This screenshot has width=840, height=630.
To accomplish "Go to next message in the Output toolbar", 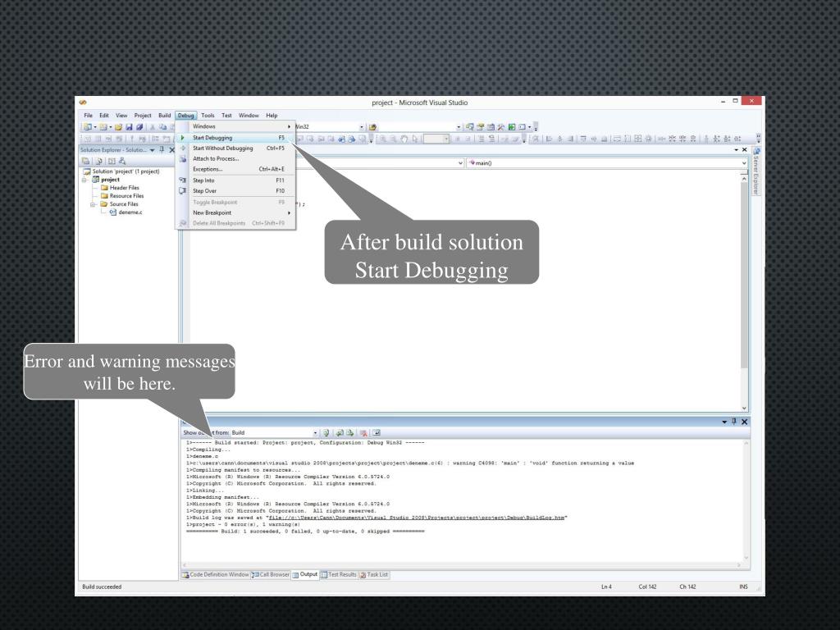I will click(x=349, y=432).
